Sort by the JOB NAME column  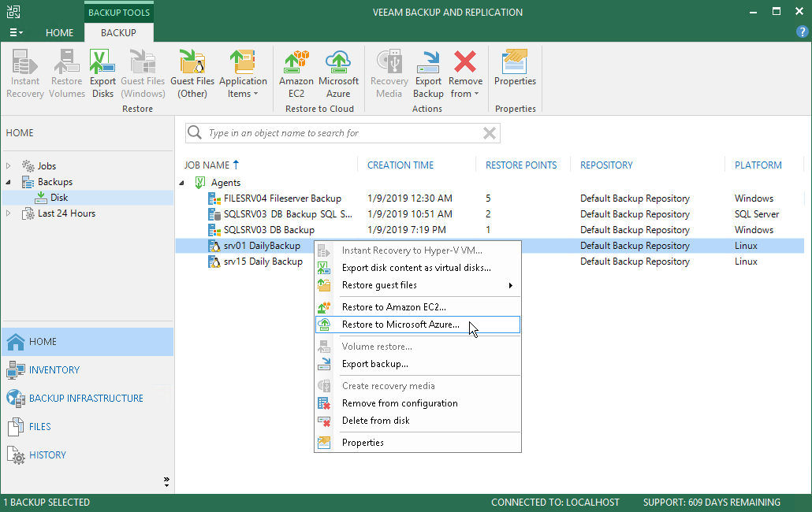(x=207, y=165)
